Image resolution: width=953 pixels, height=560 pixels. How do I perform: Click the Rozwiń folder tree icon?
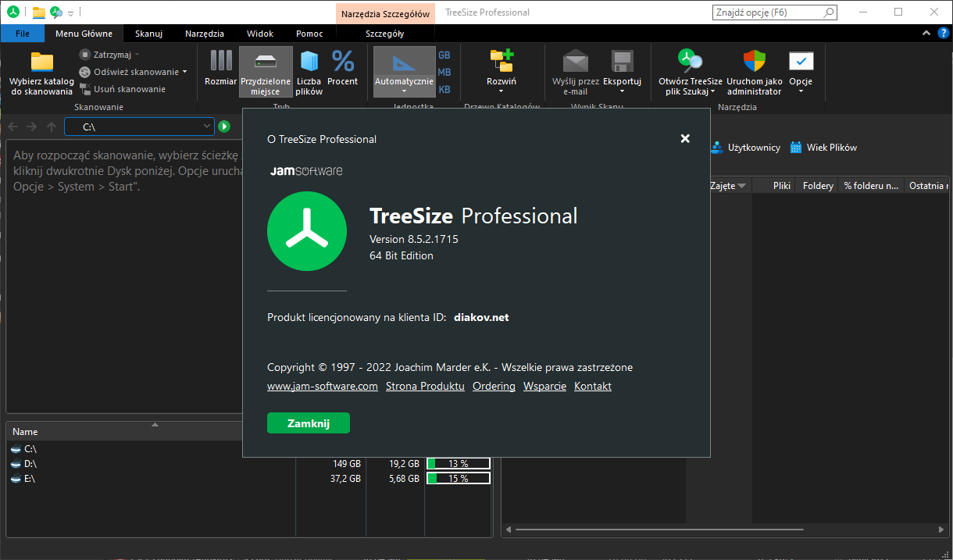point(501,60)
